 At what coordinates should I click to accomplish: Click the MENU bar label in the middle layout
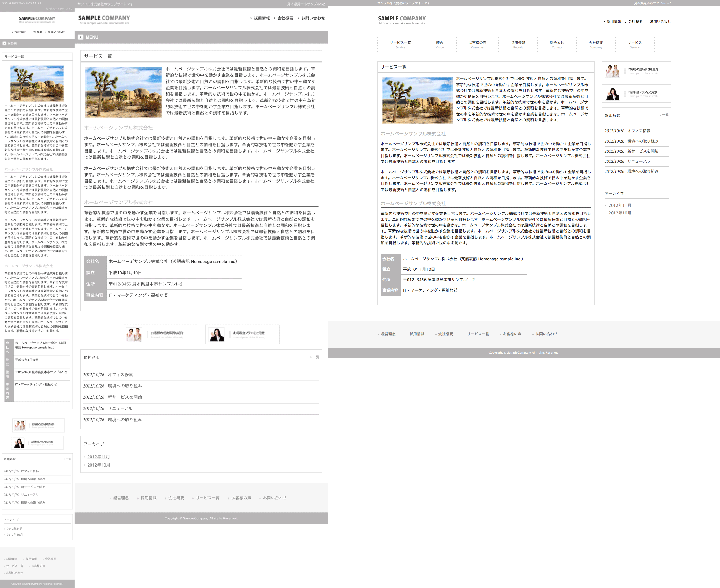92,37
